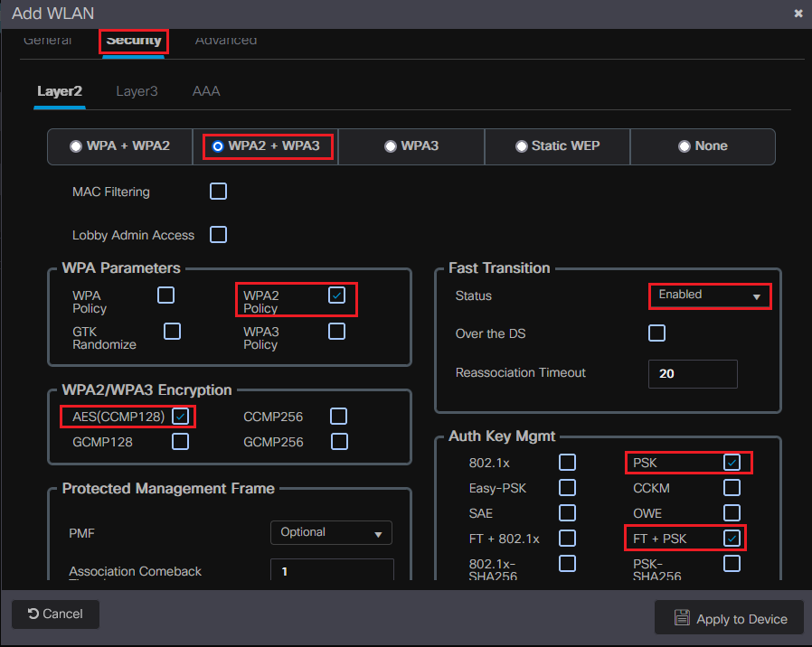
Task: Toggle the WPA3 Policy checkbox
Action: pos(336,332)
